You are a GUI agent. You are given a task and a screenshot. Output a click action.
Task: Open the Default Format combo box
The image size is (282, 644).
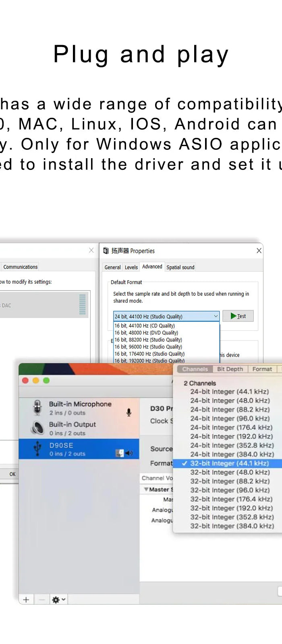coord(166,316)
